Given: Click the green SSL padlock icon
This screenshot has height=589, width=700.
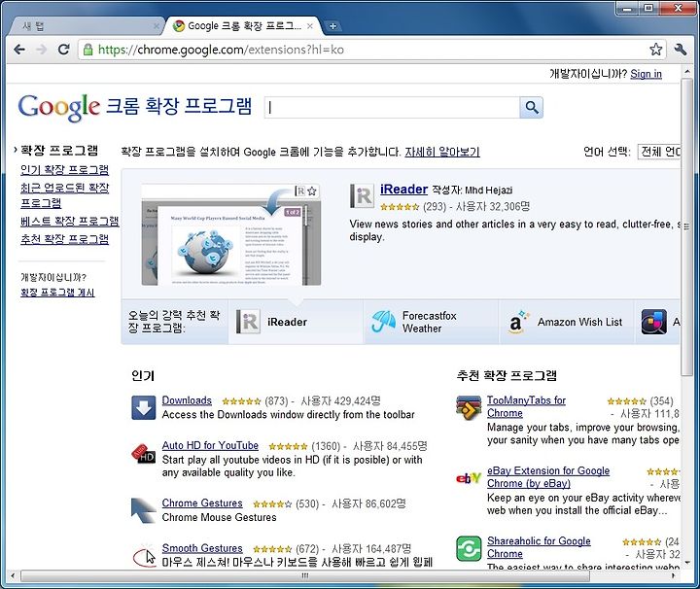Looking at the screenshot, I should (x=87, y=50).
